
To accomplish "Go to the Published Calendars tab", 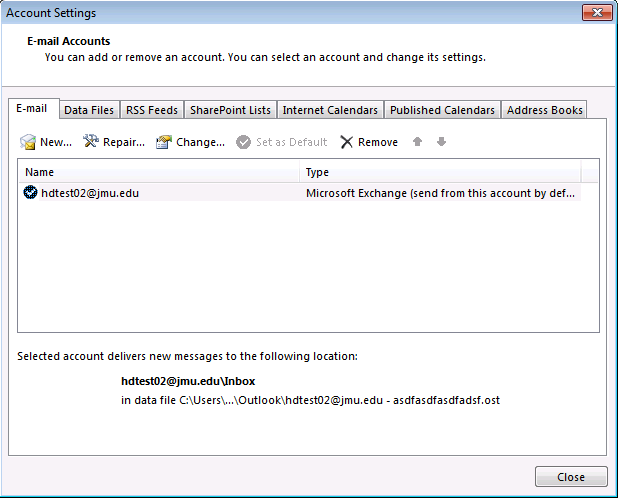I will (442, 110).
